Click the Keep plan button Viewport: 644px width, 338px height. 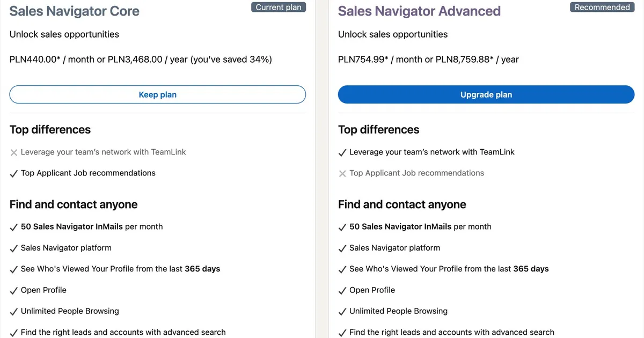(x=158, y=94)
